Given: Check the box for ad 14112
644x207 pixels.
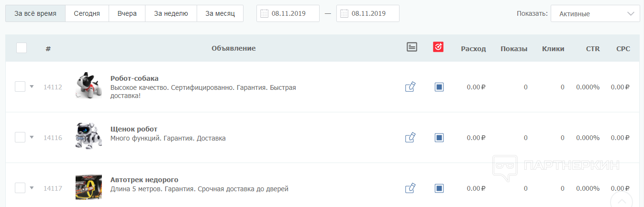Looking at the screenshot, I should pyautogui.click(x=20, y=87).
